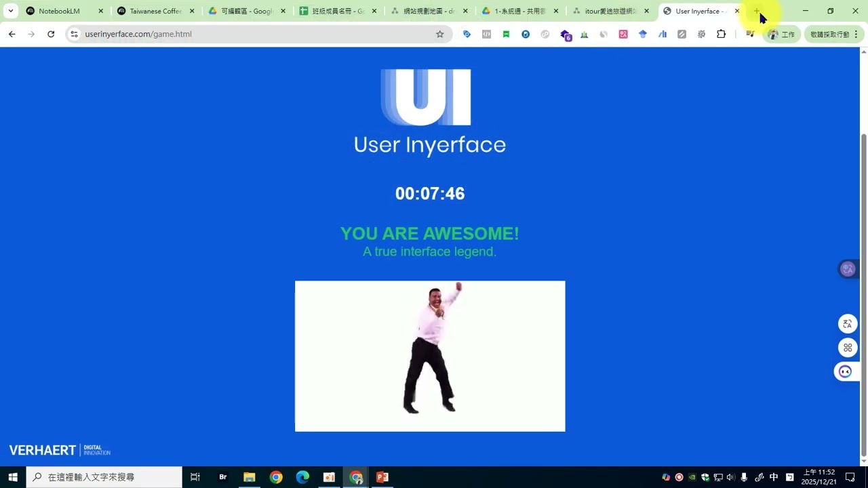Open the media control music note icon
Viewport: 868px width, 488px height.
(x=750, y=34)
